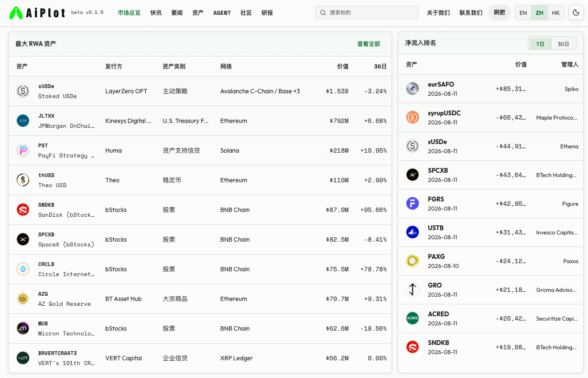Click the eurSAFO icon in inflow ranking

[x=413, y=89]
